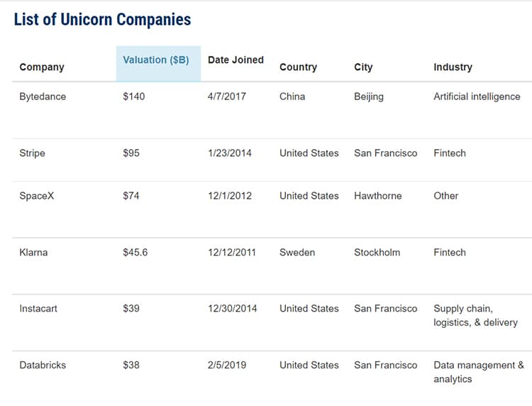Screen dimensions: 532x406
Task: Select the Hawthorne city cell
Action: 377,196
